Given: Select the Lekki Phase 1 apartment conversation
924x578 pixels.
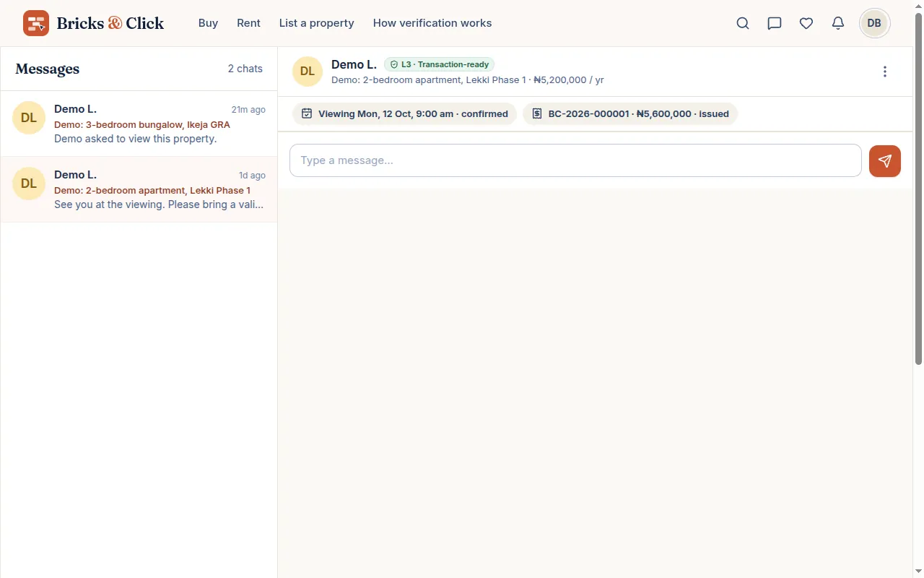Looking at the screenshot, I should pos(139,189).
